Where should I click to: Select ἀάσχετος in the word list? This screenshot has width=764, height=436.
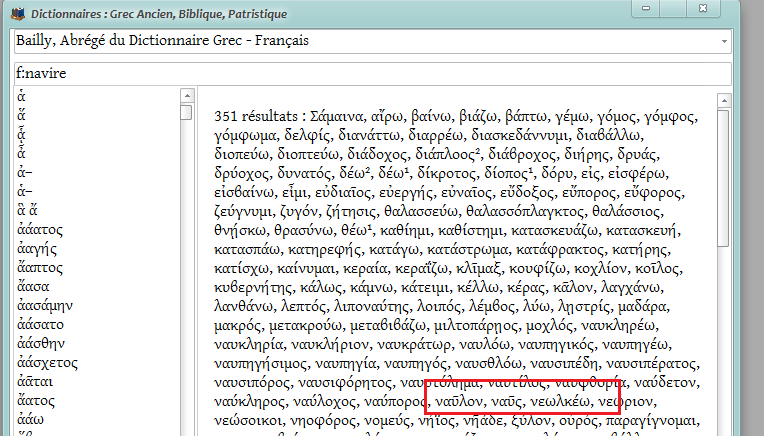[x=47, y=363]
